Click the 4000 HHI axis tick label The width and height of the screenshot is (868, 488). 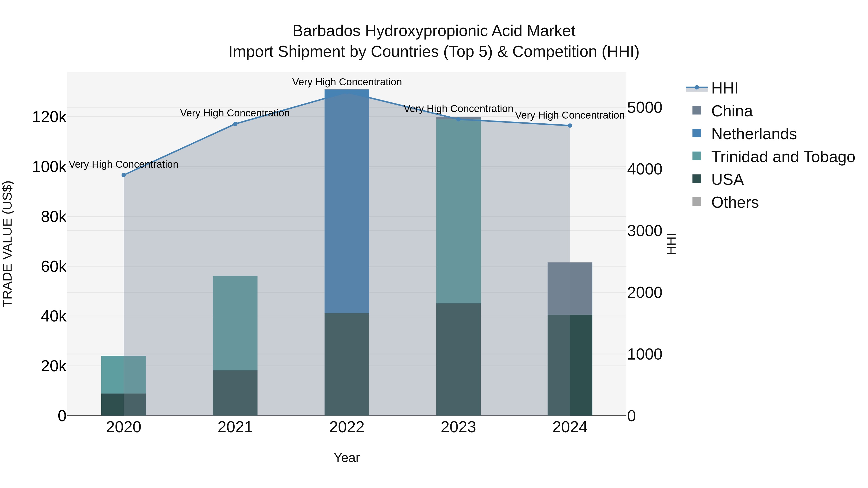[644, 169]
